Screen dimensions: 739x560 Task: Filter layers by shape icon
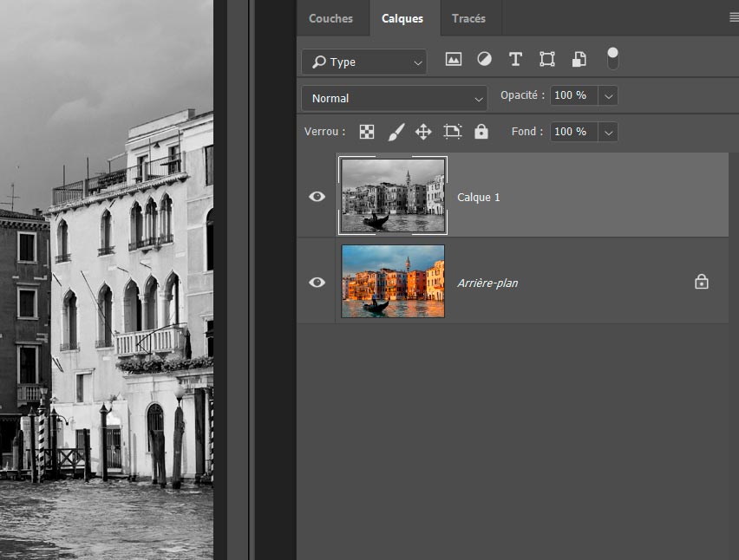[547, 60]
